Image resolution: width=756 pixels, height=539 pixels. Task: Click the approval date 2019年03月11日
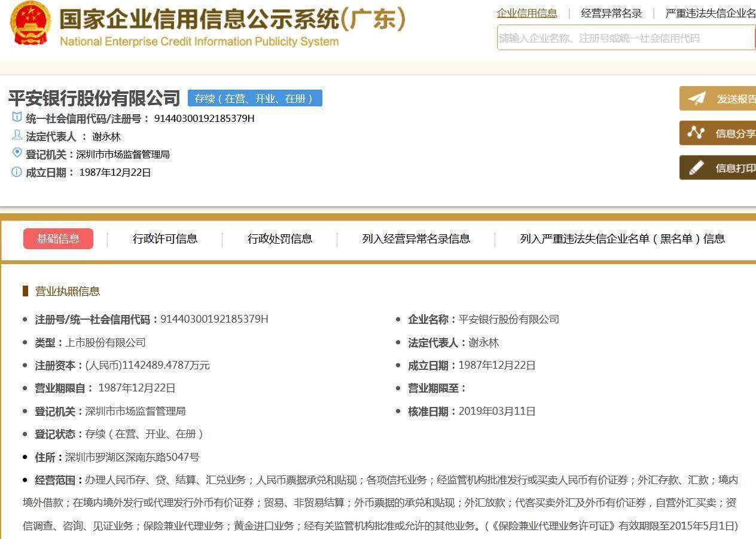(x=497, y=411)
